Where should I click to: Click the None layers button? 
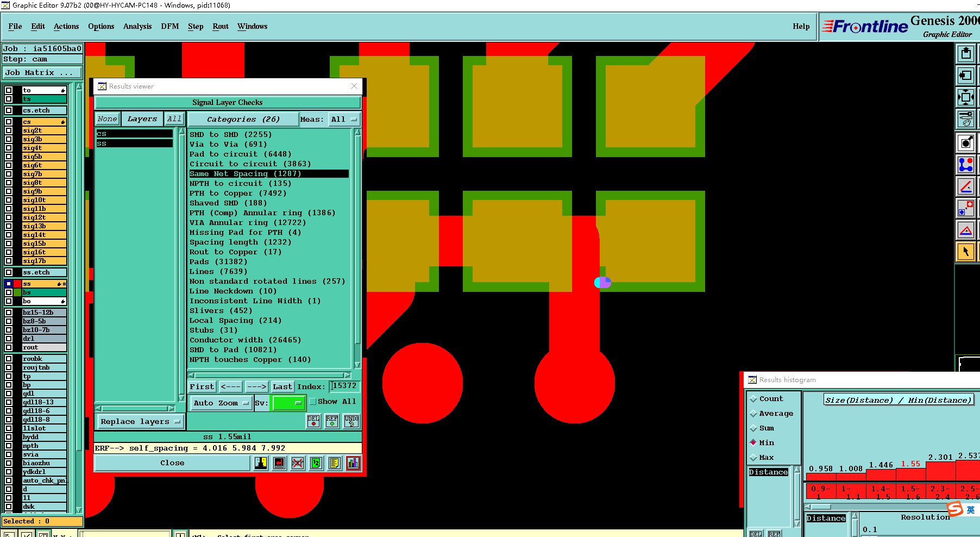point(107,119)
